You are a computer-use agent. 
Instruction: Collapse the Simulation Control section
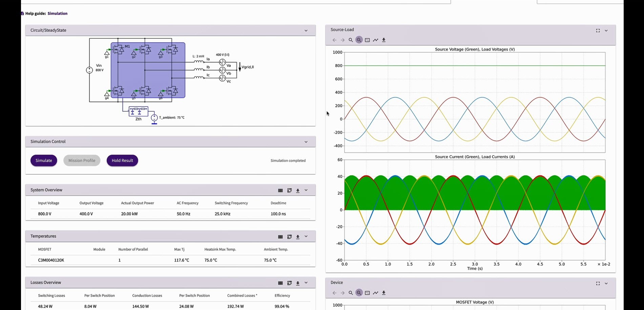(x=306, y=141)
